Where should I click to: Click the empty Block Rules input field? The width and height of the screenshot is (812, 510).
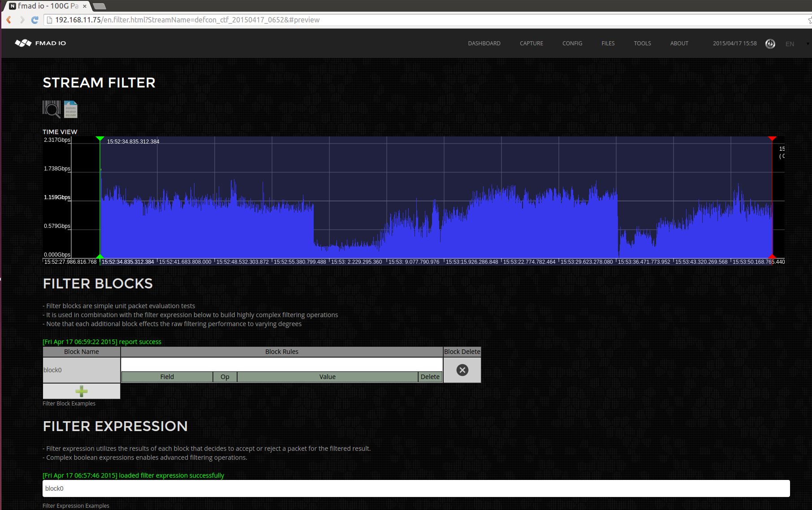coord(281,364)
